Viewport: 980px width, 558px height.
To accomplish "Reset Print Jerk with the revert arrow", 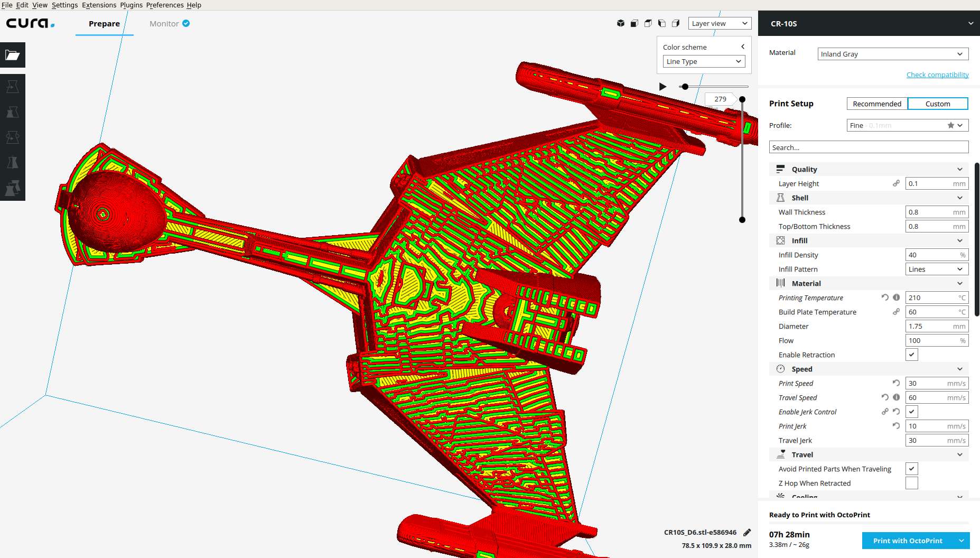I will [897, 426].
